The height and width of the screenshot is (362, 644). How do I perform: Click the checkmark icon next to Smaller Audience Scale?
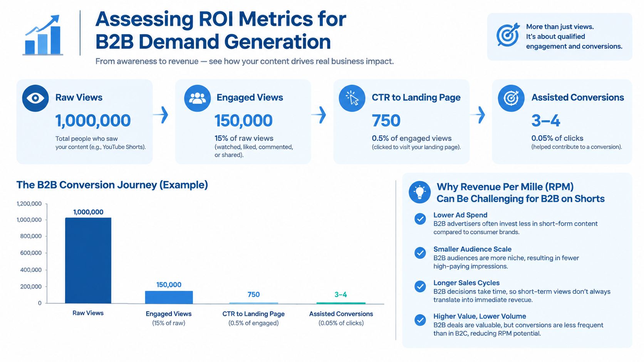420,253
